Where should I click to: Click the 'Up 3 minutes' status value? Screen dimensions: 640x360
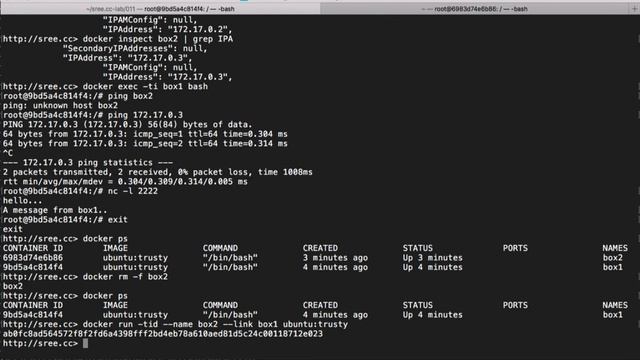pyautogui.click(x=433, y=258)
